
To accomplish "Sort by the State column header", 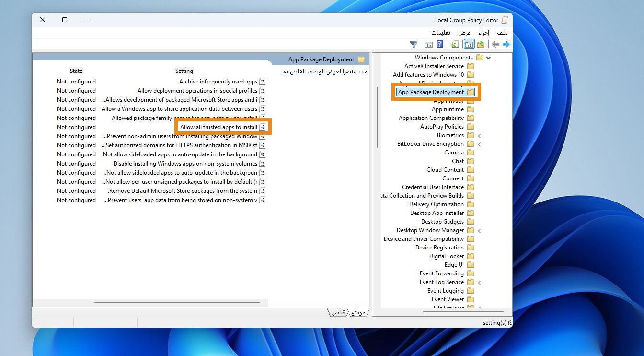I will [76, 71].
